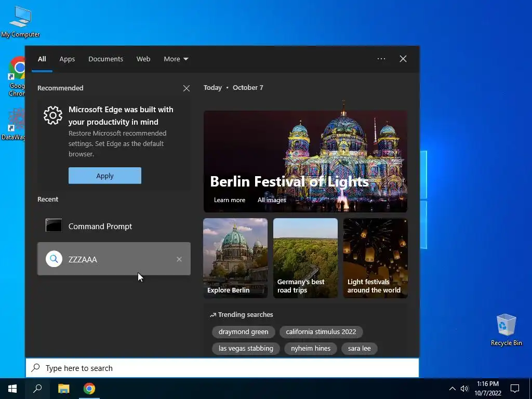Click the Microsoft Edge productivity headline

121,116
